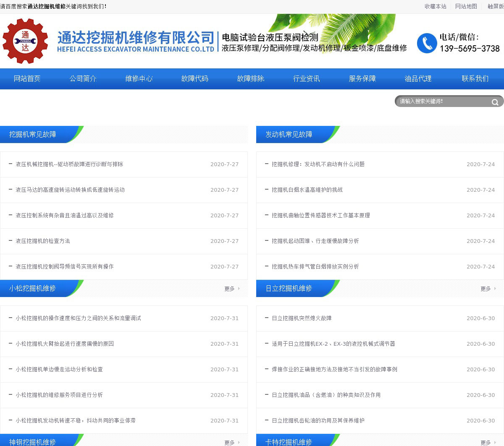Focus the keyword search input field

point(443,102)
